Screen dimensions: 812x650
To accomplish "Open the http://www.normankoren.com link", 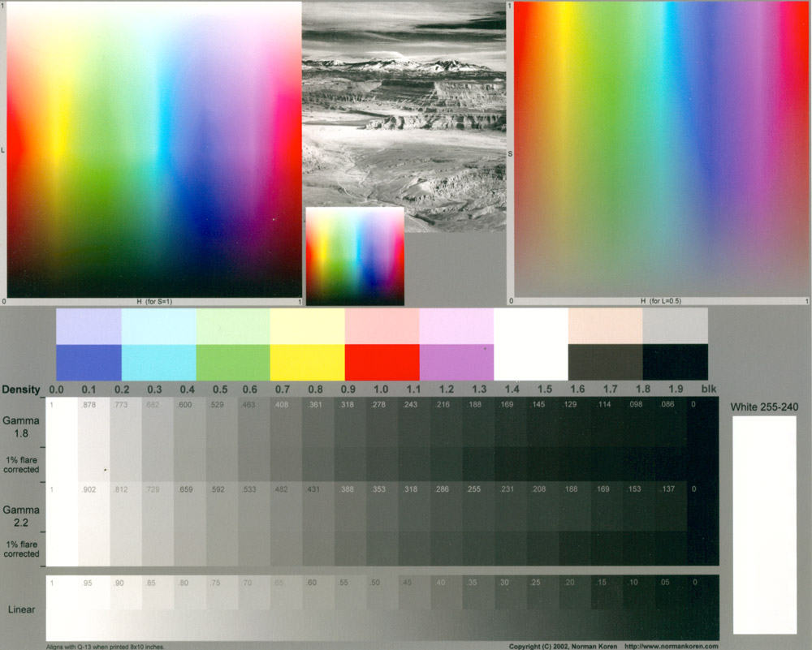I will tap(672, 647).
